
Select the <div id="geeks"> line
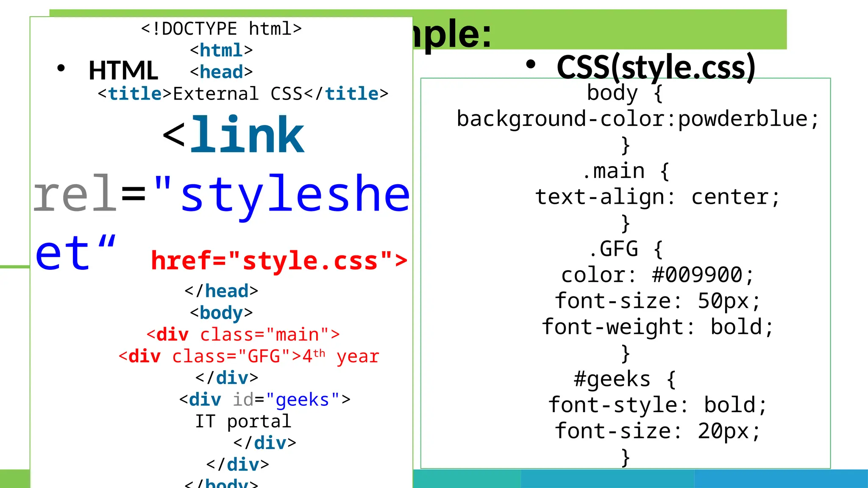[265, 399]
